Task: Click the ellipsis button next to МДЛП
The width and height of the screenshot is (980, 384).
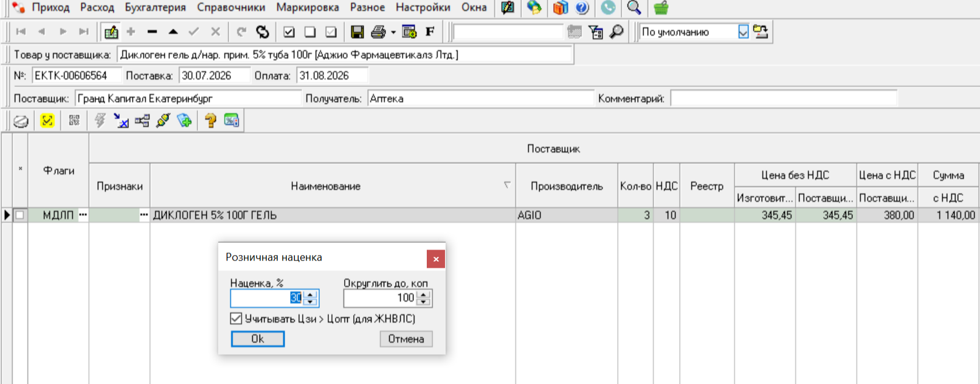Action: [83, 215]
